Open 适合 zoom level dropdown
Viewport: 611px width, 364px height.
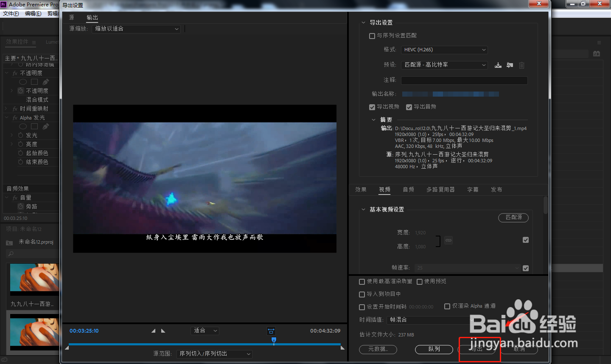pos(205,331)
